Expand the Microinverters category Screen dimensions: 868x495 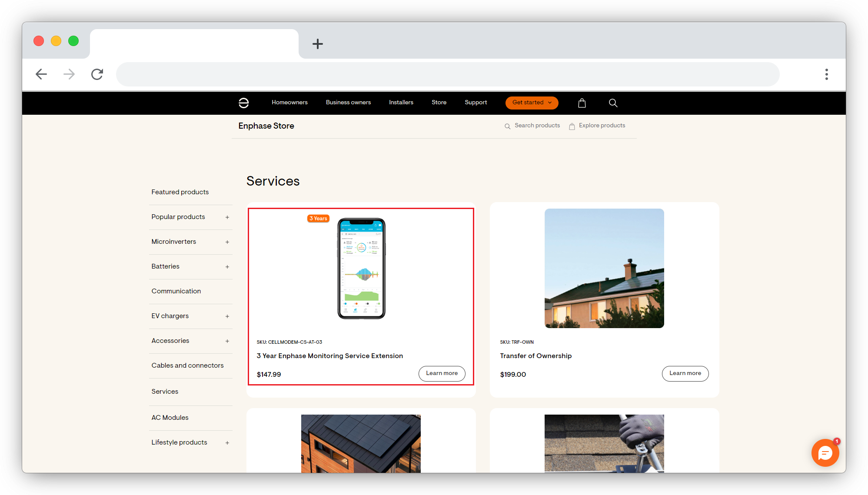[227, 242]
